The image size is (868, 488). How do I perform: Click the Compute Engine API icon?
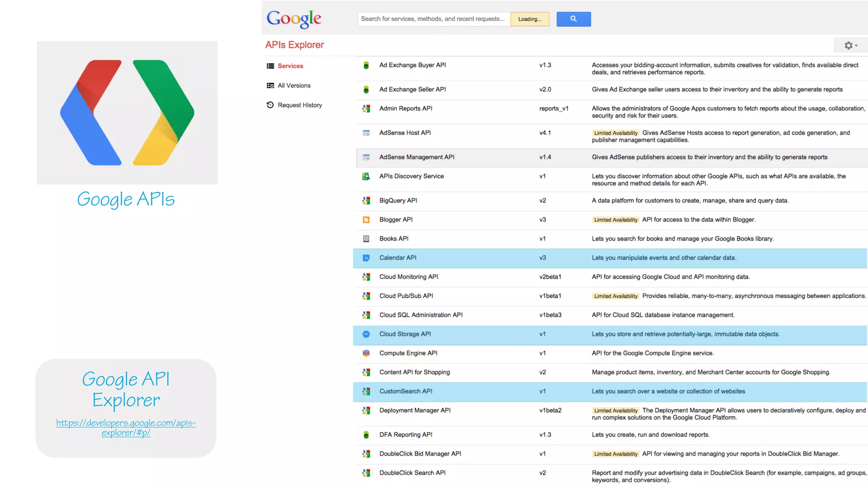tap(366, 353)
